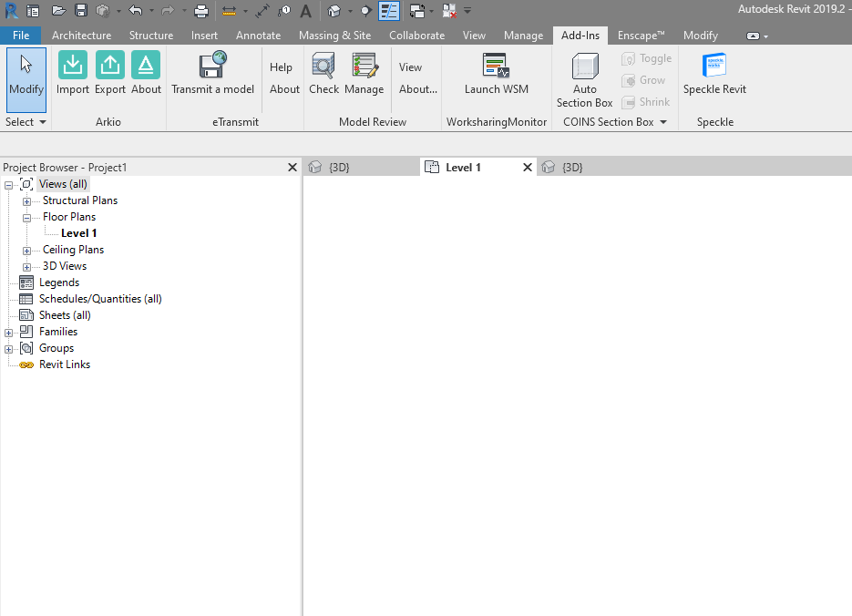The image size is (852, 616).
Task: Toggle the Thin Lines button
Action: coord(389,10)
